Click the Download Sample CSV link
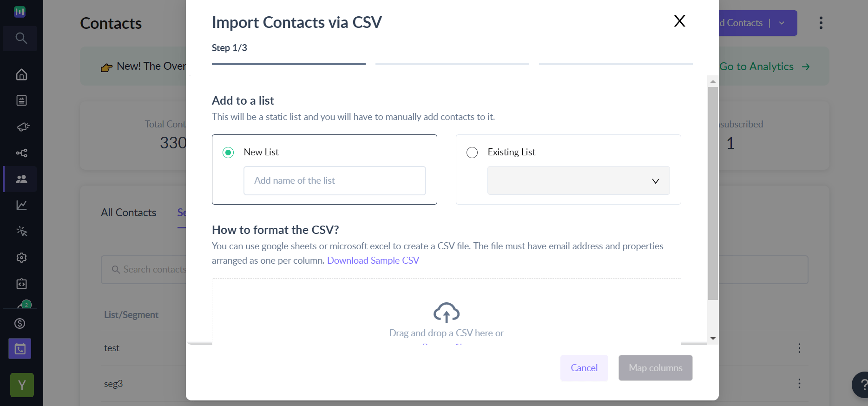This screenshot has width=868, height=406. pyautogui.click(x=373, y=260)
